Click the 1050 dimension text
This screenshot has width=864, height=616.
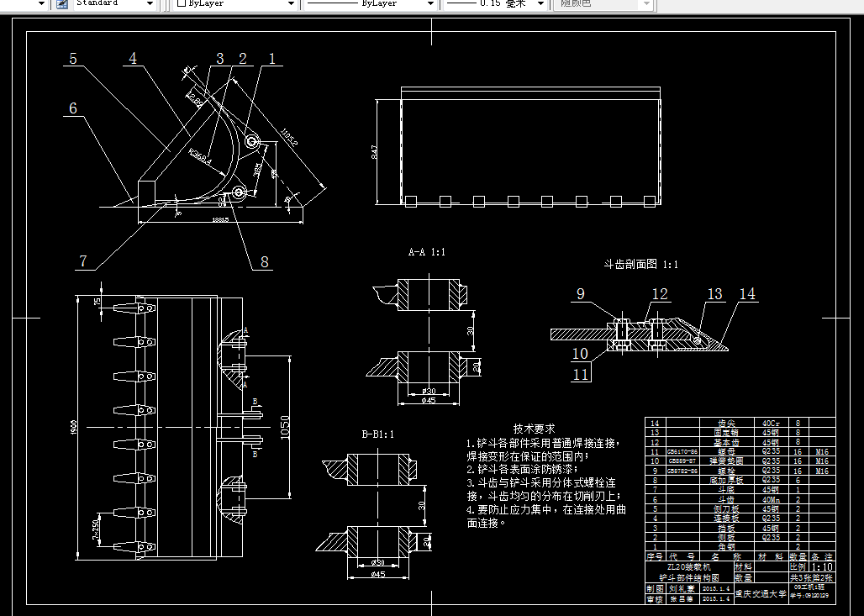[286, 428]
